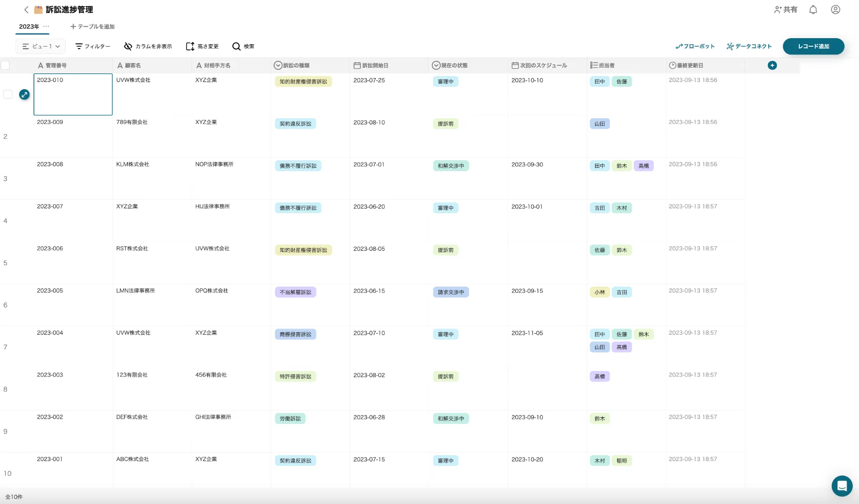Click the 担当者 column header
The image size is (859, 504).
point(627,65)
